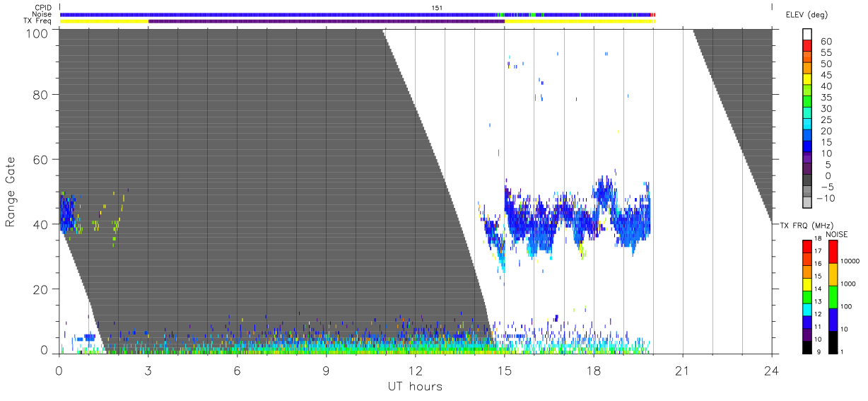Click the 21 tick label on UT hours axis

[x=683, y=370]
